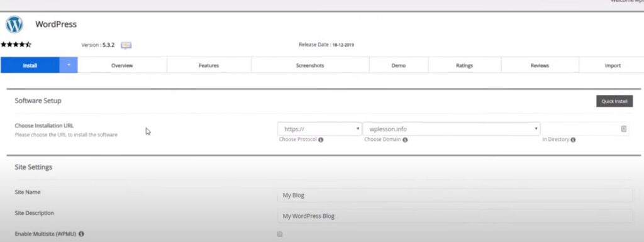Click the Choose Installation URL label
The width and height of the screenshot is (644, 242).
44,126
